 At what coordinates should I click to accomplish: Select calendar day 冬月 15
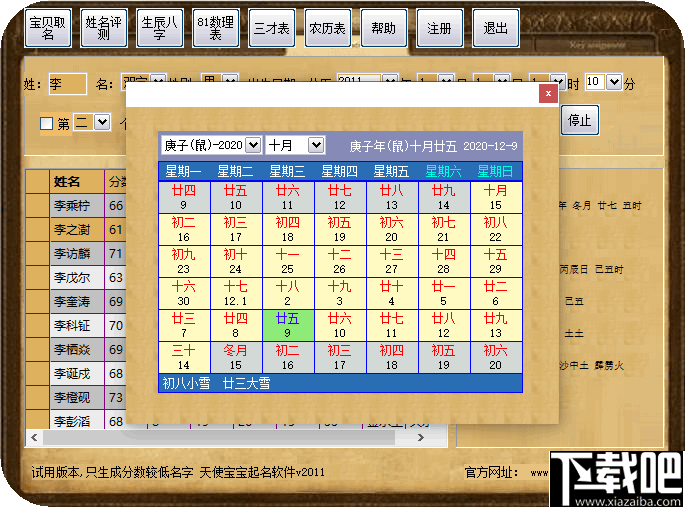(x=236, y=357)
